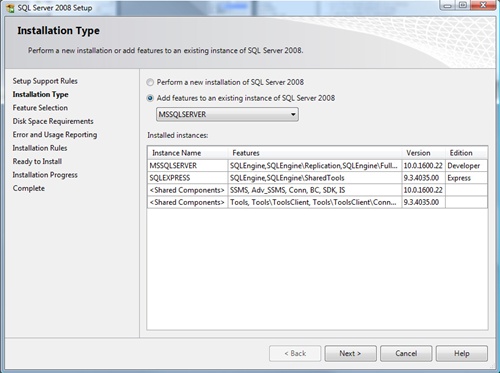Select Ready to Install step
The height and width of the screenshot is (373, 500).
37,161
